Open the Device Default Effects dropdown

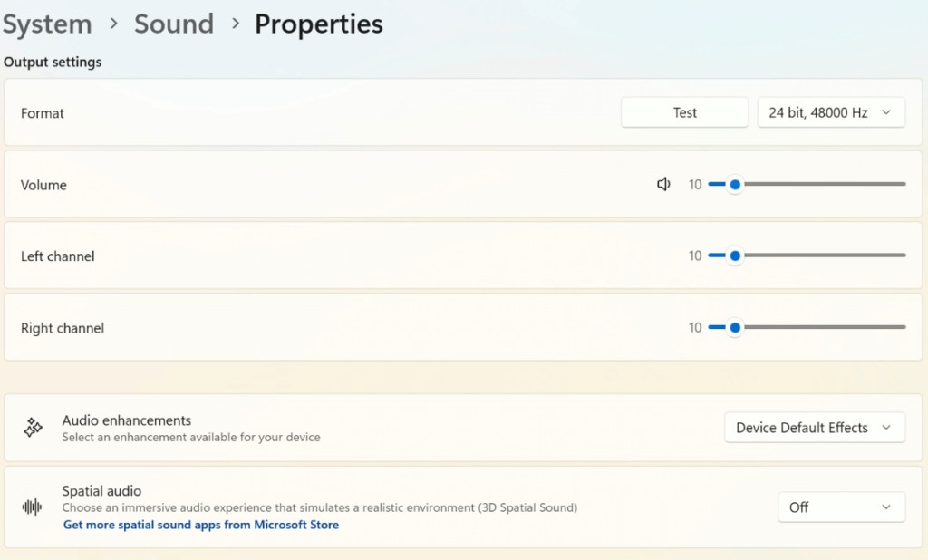[x=815, y=428]
